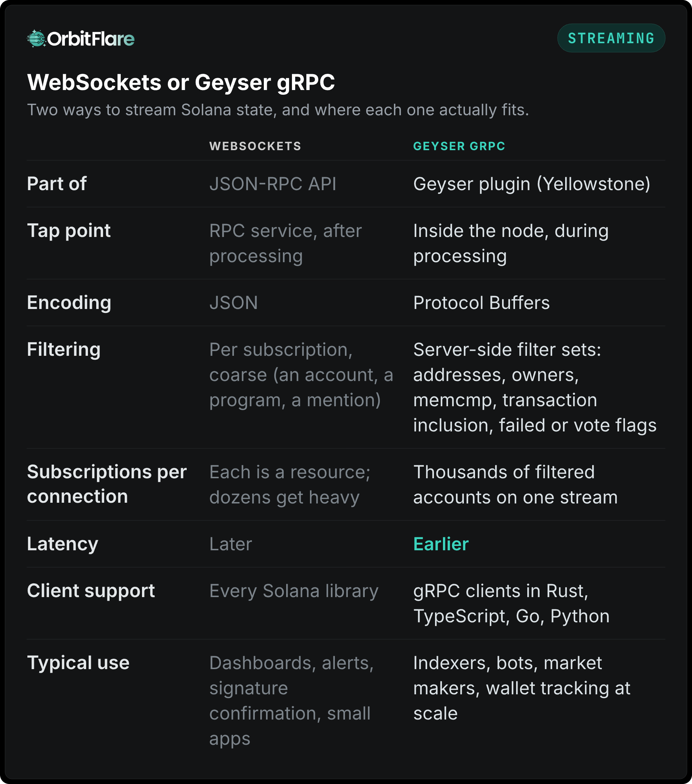Click the OrbitFlare globe logo icon
692x784 pixels.
coord(37,39)
